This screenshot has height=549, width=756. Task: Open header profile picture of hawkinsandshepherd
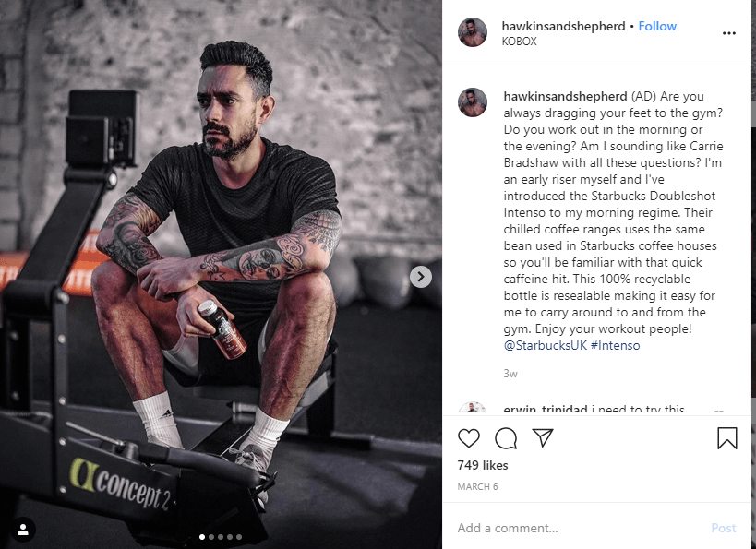click(472, 32)
